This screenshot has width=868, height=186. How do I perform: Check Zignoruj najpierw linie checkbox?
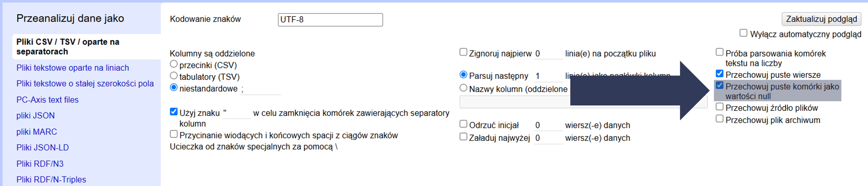click(463, 52)
